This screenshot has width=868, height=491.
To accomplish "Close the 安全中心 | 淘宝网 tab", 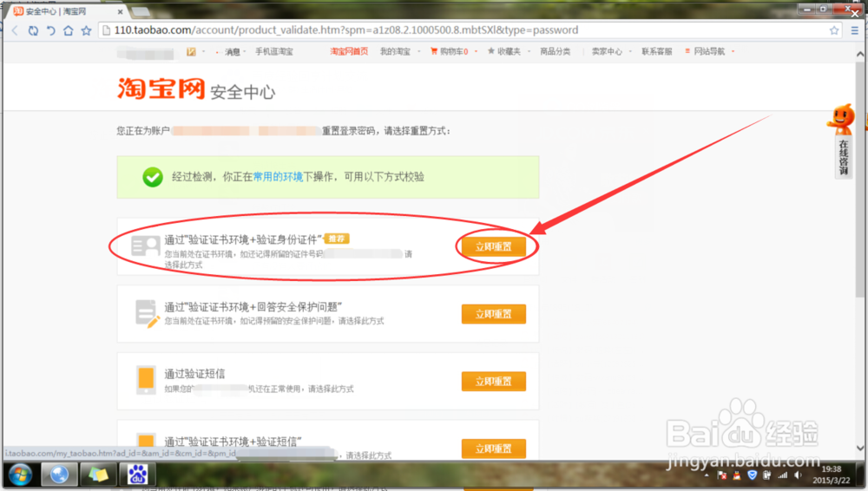I will tap(120, 11).
